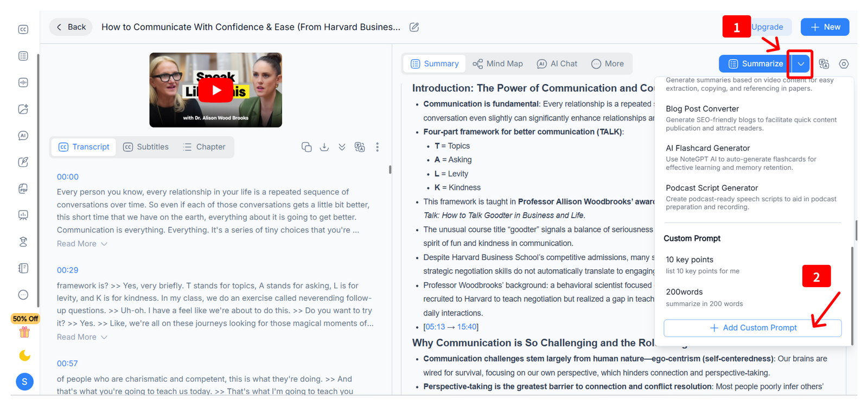Expand Read More under 00:00 transcript
The image size is (868, 406).
click(82, 244)
